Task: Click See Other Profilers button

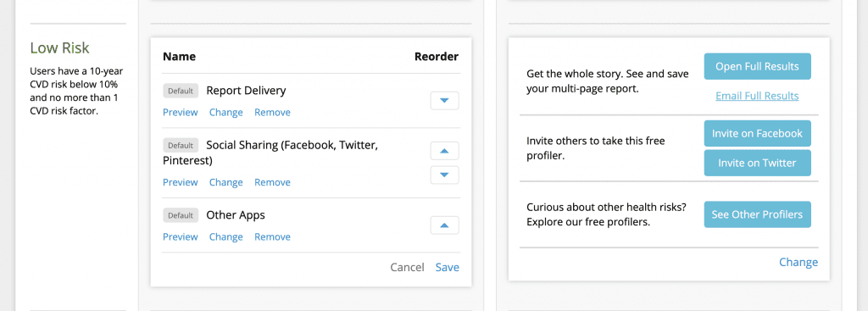Action: 757,214
